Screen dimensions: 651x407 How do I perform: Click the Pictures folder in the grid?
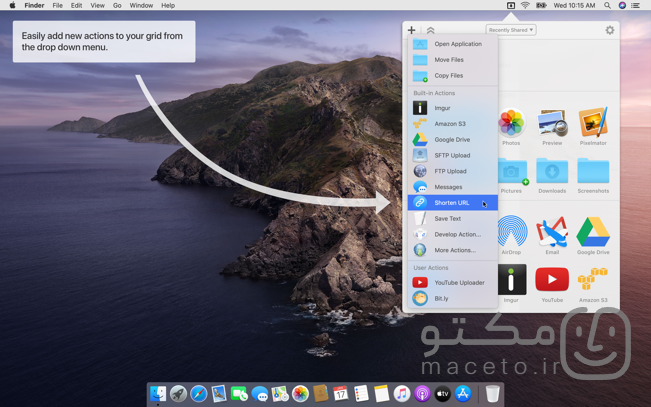click(x=513, y=171)
